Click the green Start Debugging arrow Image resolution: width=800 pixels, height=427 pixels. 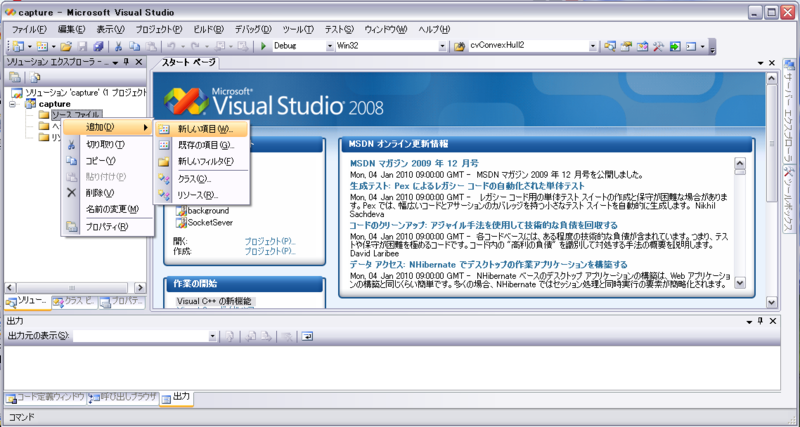pos(263,46)
